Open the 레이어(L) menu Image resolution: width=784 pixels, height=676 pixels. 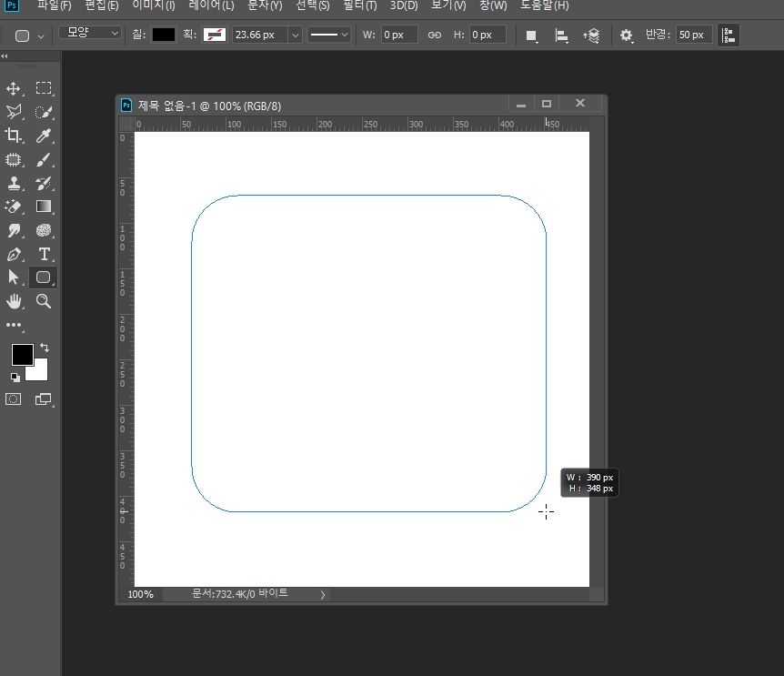pos(211,5)
